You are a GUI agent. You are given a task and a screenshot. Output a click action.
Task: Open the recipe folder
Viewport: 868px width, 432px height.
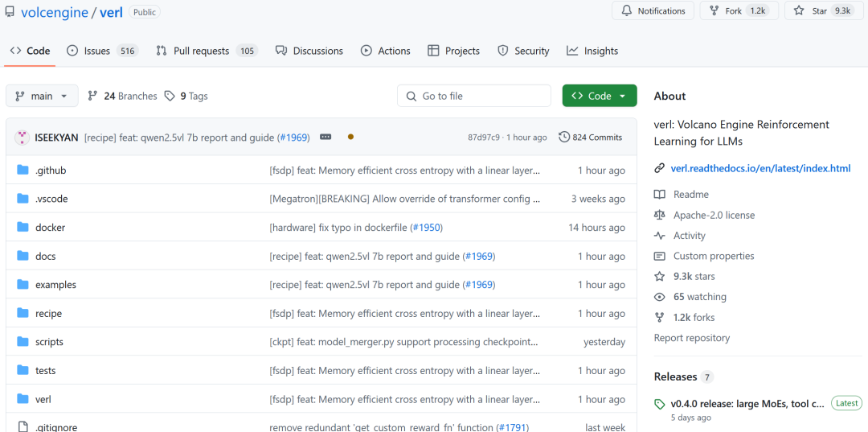pyautogui.click(x=48, y=314)
